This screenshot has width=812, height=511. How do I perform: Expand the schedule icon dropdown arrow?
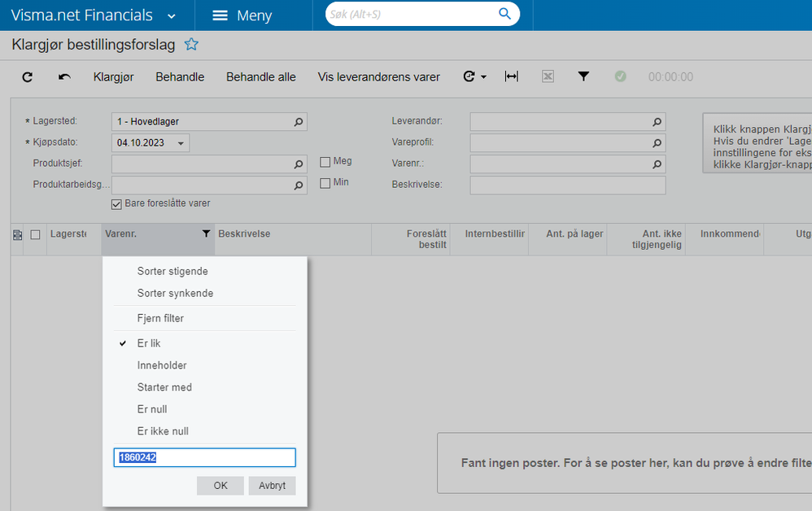(483, 77)
